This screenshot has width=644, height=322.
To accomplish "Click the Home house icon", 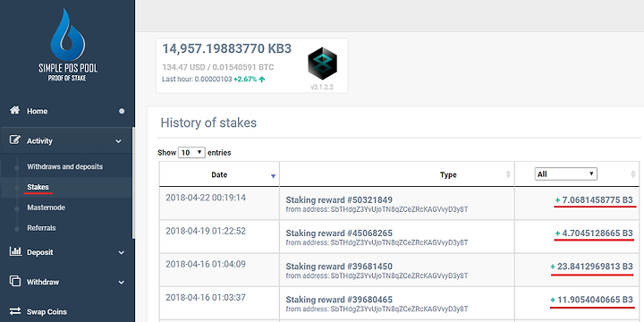I will [x=15, y=110].
